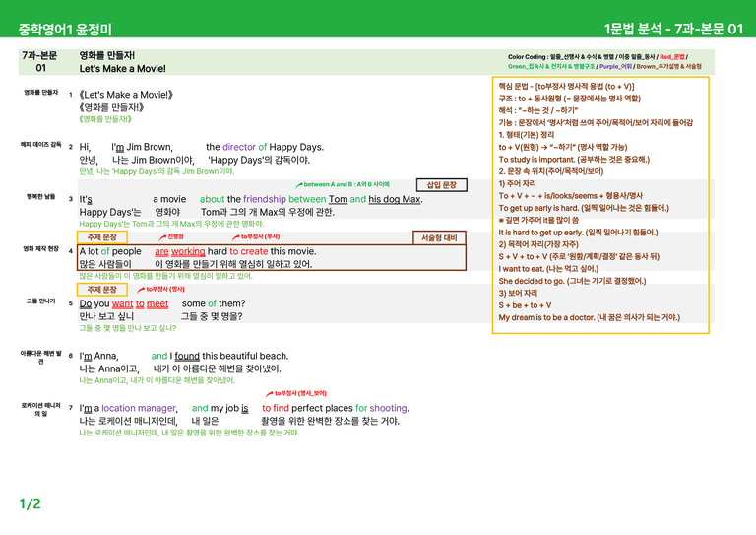This screenshot has height=535, width=756.
Task: Click the legend entry 'Brown_추가설명 & 서술형'
Action: click(668, 67)
